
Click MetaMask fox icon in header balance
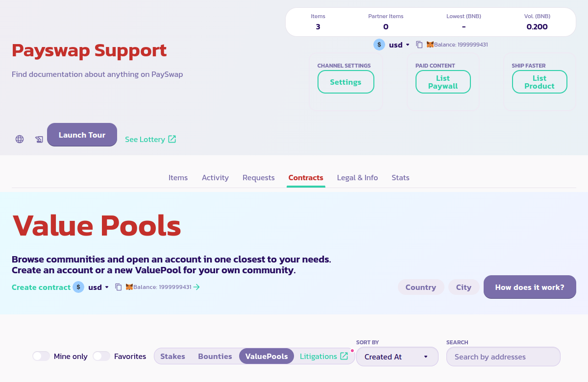(x=430, y=45)
